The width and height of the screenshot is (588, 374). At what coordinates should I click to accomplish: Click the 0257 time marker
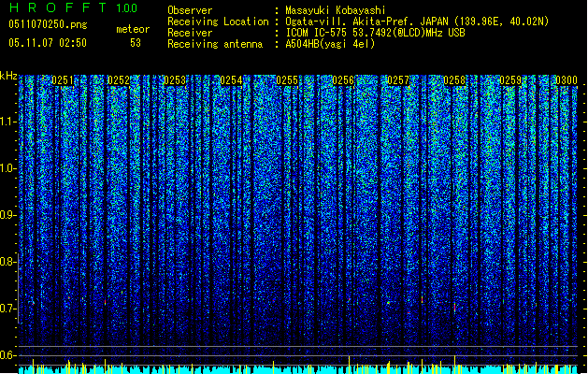tap(398, 80)
